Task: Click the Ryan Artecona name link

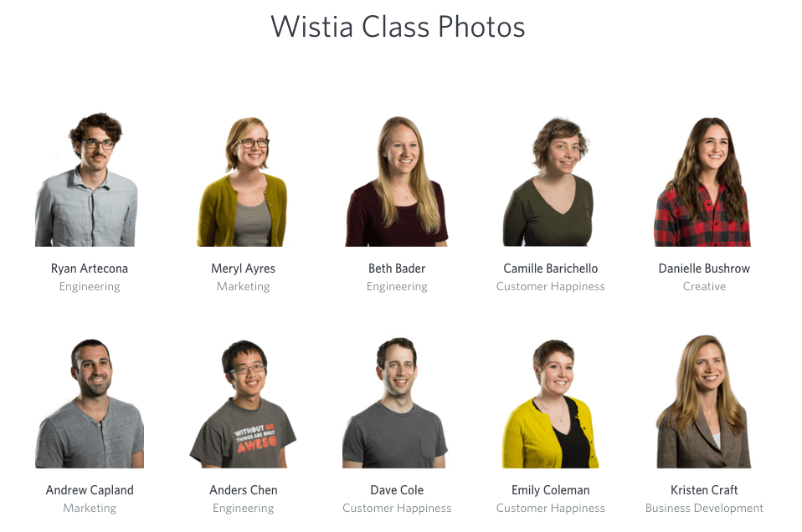Action: [x=90, y=269]
